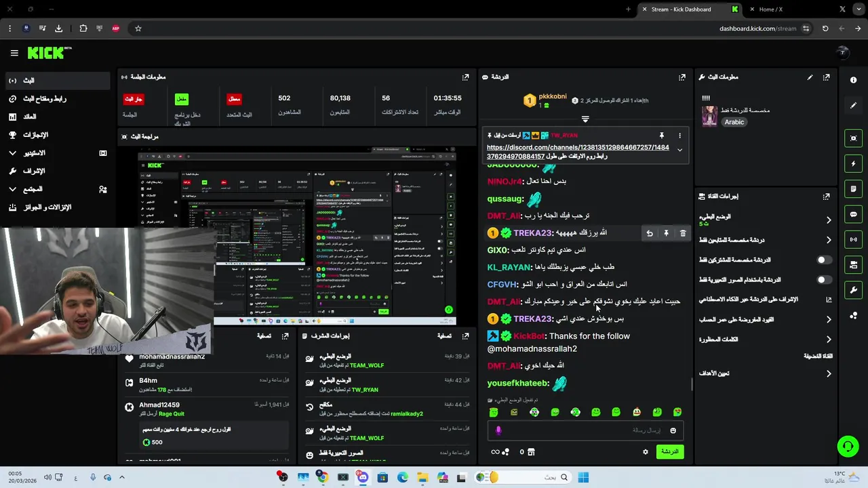Click the first green emote in quick bar
Screen dimensions: 868x488
494,412
